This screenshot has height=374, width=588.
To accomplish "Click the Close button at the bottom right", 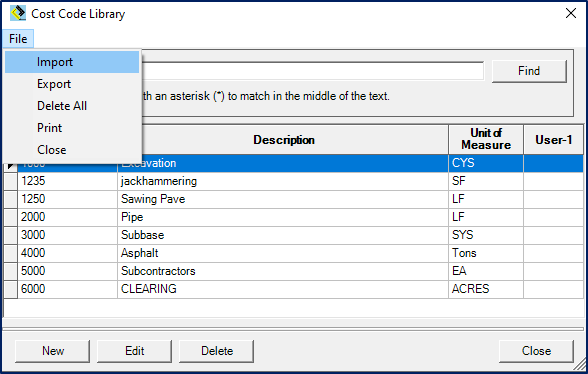I will 536,351.
